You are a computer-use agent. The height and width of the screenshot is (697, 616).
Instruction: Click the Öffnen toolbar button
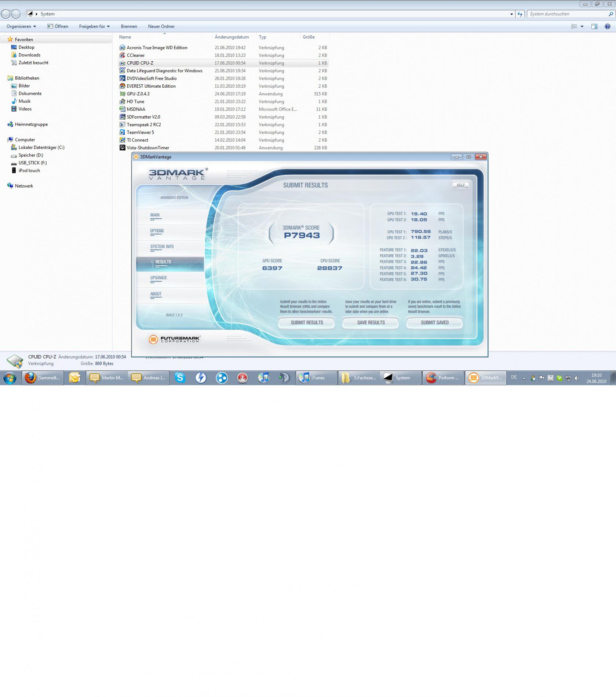click(x=58, y=26)
